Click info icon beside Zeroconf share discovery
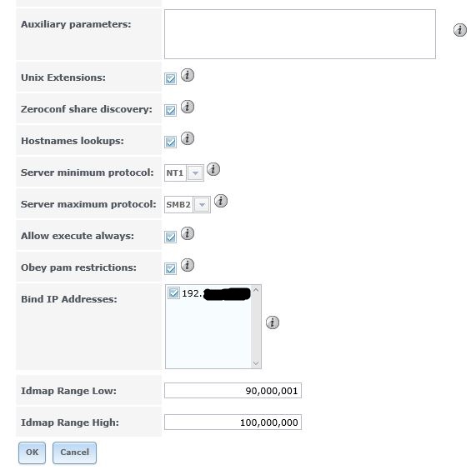The height and width of the screenshot is (475, 476). point(188,107)
